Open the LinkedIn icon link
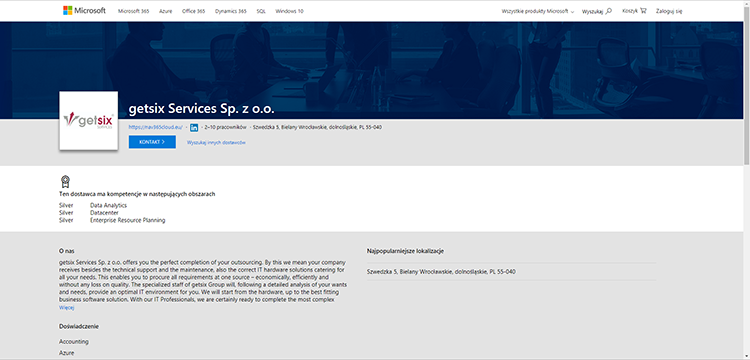Viewport: 750px width, 360px height. pyautogui.click(x=194, y=127)
